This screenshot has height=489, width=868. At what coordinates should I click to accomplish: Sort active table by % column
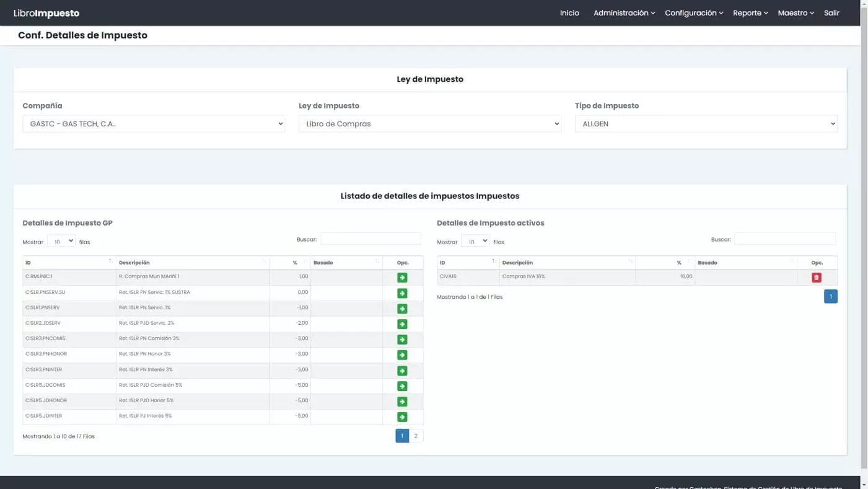[x=665, y=263]
